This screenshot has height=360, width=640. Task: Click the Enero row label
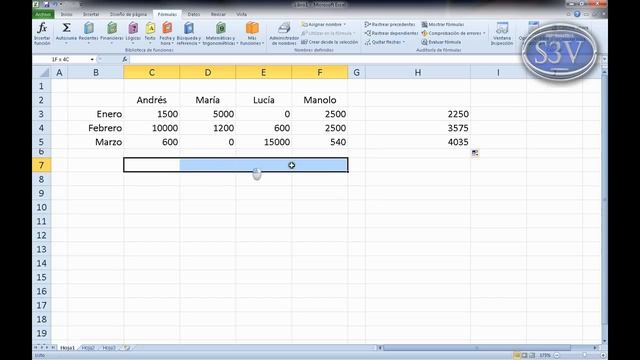coord(96,114)
